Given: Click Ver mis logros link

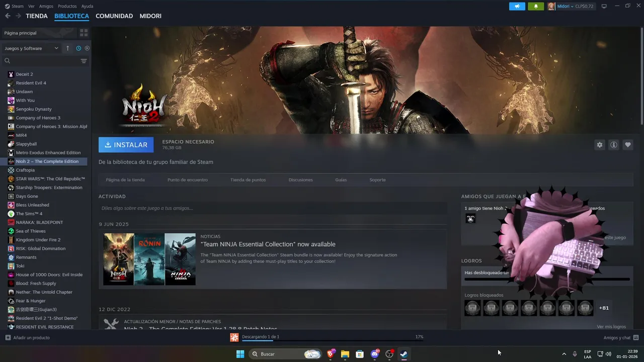Looking at the screenshot, I should pos(611,327).
